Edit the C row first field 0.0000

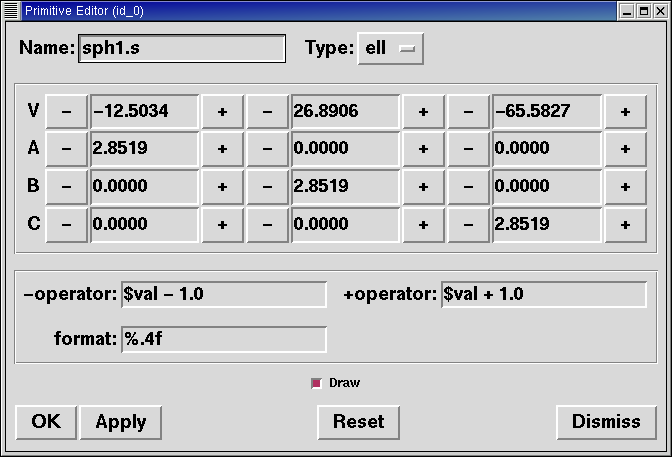[x=144, y=225]
